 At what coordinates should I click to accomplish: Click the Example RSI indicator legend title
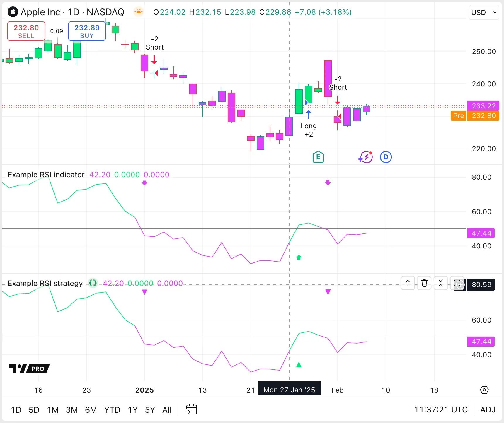[x=46, y=175]
